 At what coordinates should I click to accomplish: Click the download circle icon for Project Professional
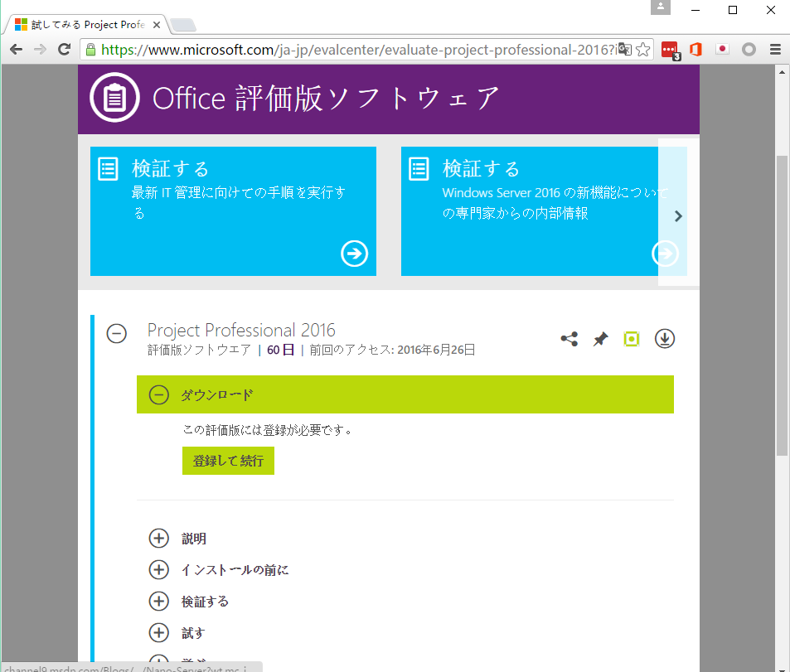coord(665,339)
